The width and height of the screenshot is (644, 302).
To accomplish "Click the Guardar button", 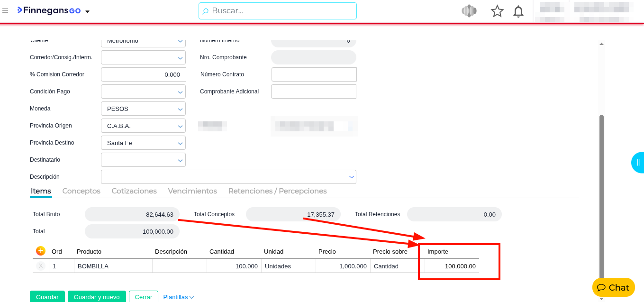I will [47, 297].
